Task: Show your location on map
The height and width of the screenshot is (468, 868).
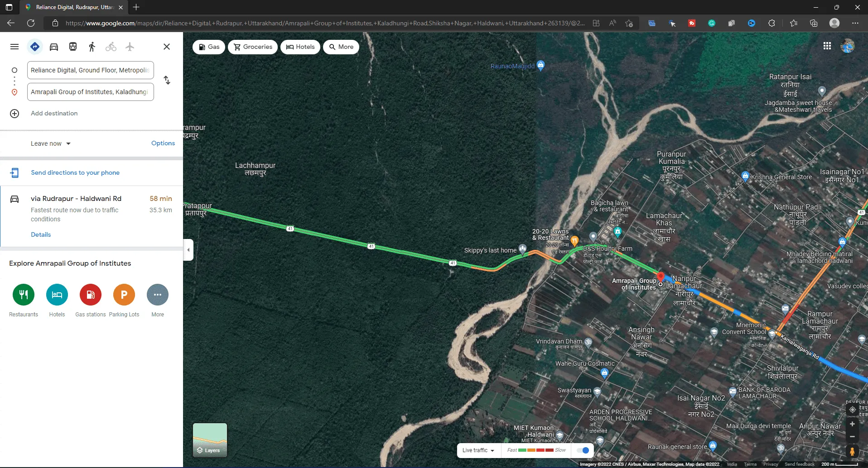Action: 852,410
